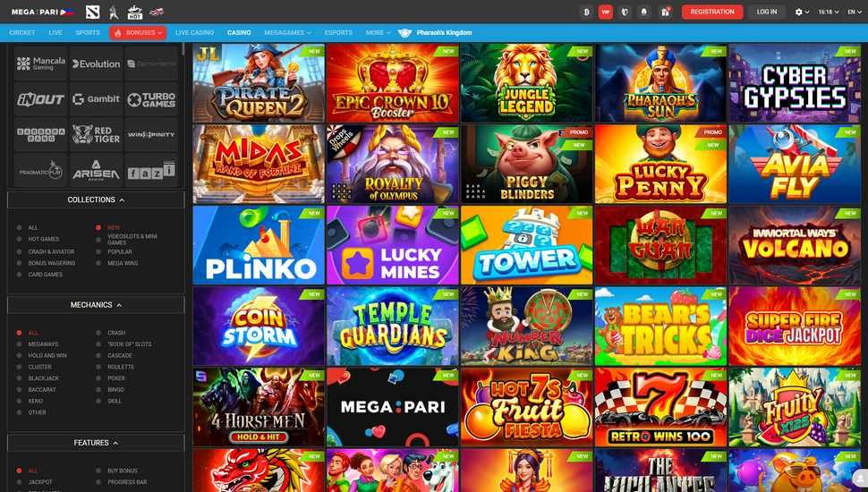Select the BUY BONUS feature radio
The height and width of the screenshot is (492, 868).
point(98,471)
